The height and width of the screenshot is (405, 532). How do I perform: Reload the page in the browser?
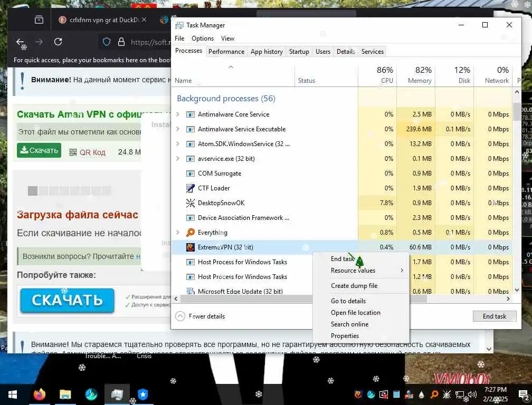(58, 42)
